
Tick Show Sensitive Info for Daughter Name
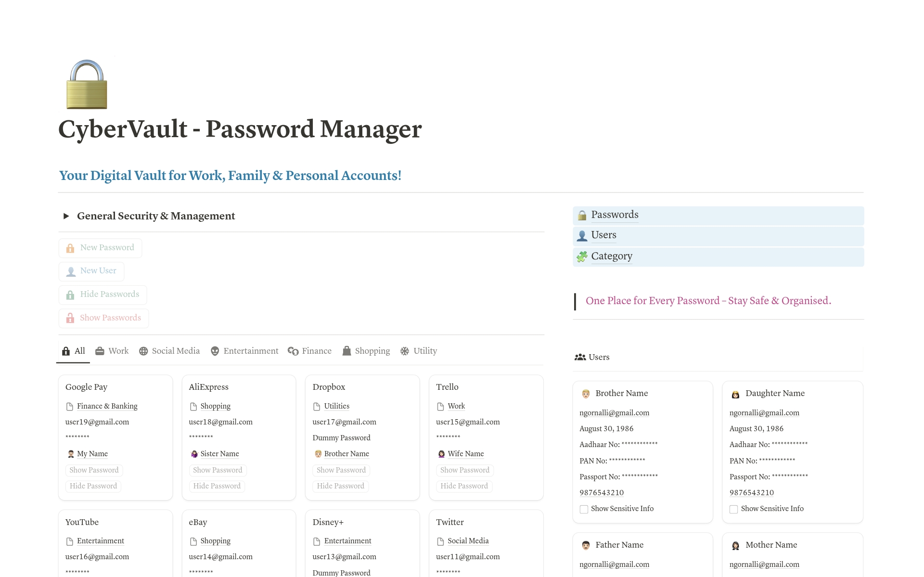(733, 509)
